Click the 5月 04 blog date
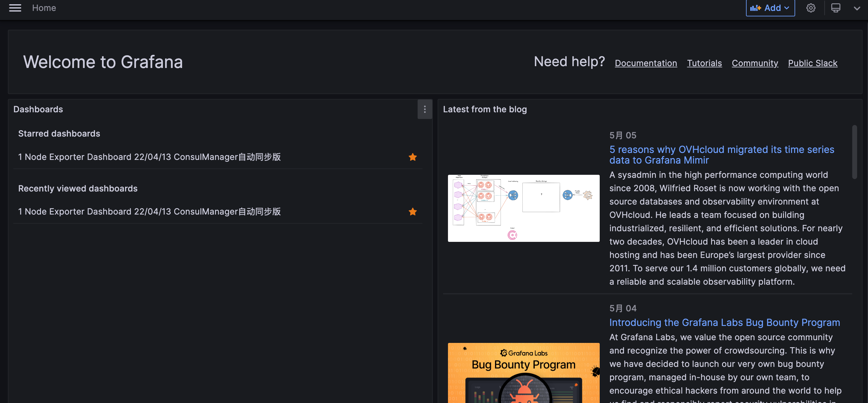The image size is (868, 403). [623, 308]
